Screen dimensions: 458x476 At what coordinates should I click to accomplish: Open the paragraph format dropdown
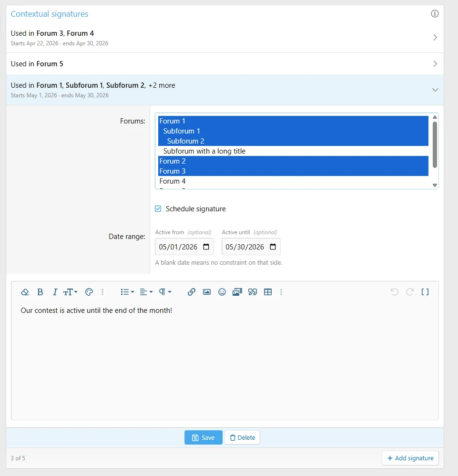click(x=165, y=292)
